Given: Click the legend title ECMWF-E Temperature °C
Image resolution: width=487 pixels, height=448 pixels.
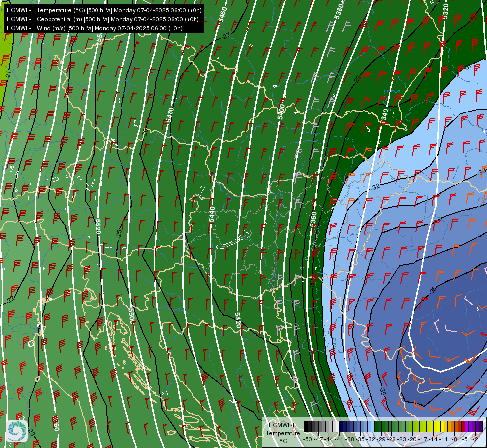Looking at the screenshot, I should click(x=283, y=433).
